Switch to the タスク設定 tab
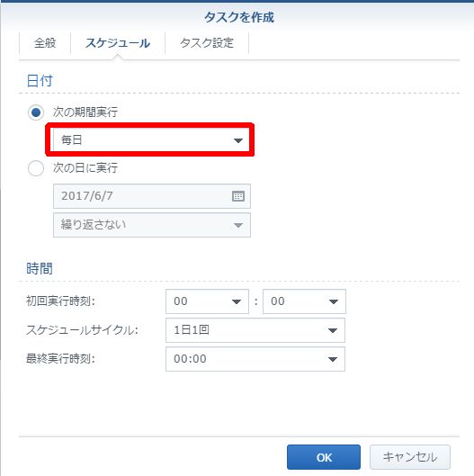Viewport: 474px width, 476px height. tap(207, 43)
